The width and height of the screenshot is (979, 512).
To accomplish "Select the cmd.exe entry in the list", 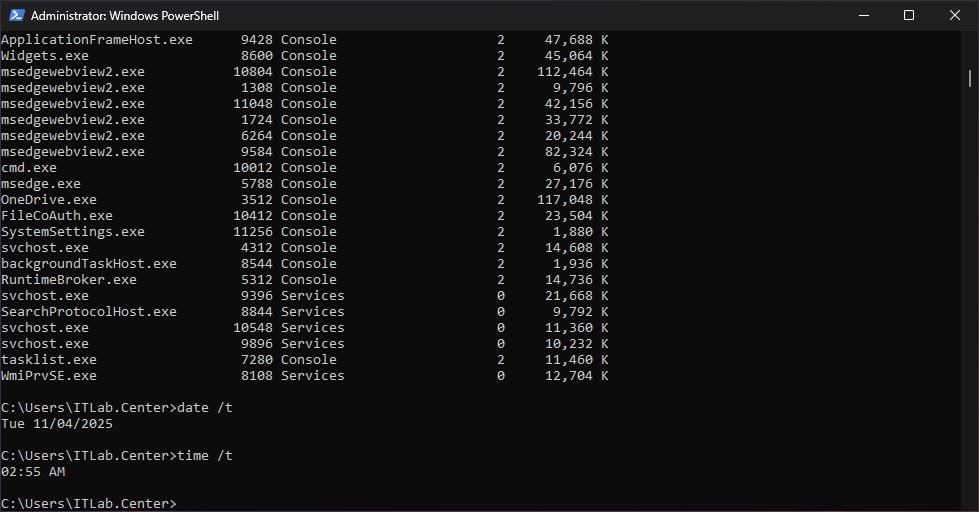I will (x=29, y=168).
